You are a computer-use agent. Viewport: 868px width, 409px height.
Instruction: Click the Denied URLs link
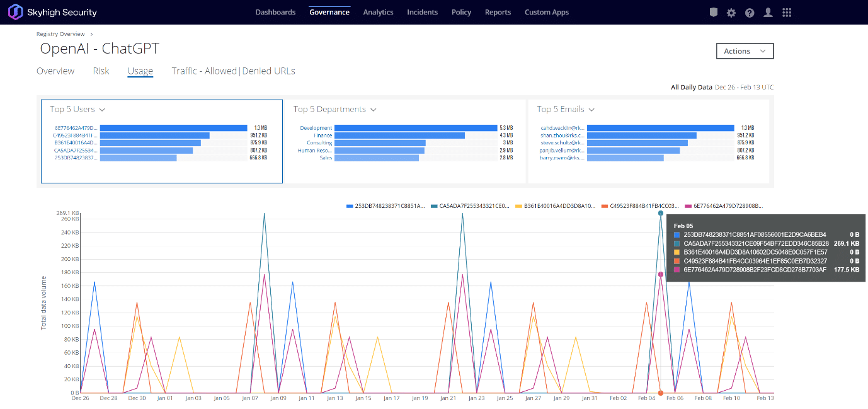(269, 71)
